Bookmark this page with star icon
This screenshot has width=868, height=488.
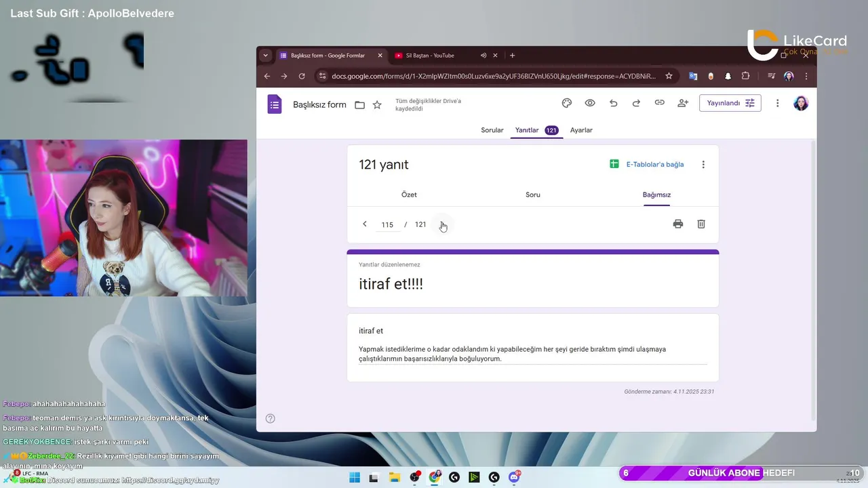[x=669, y=76]
